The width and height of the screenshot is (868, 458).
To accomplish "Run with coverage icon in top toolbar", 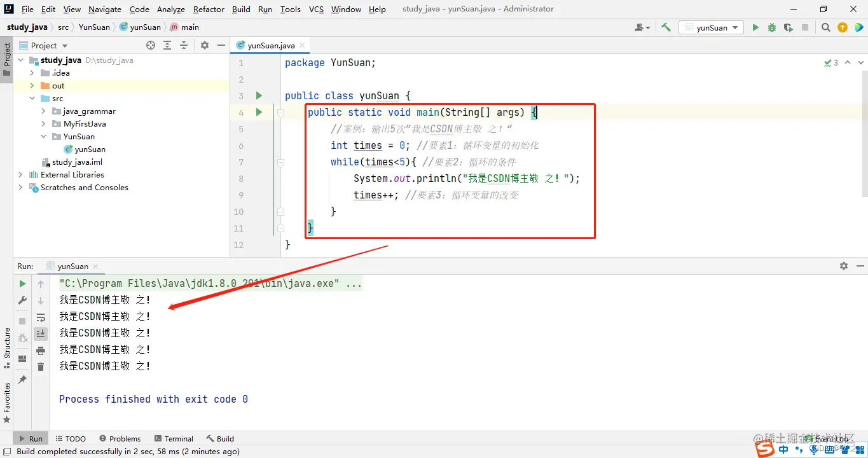I will click(x=789, y=27).
